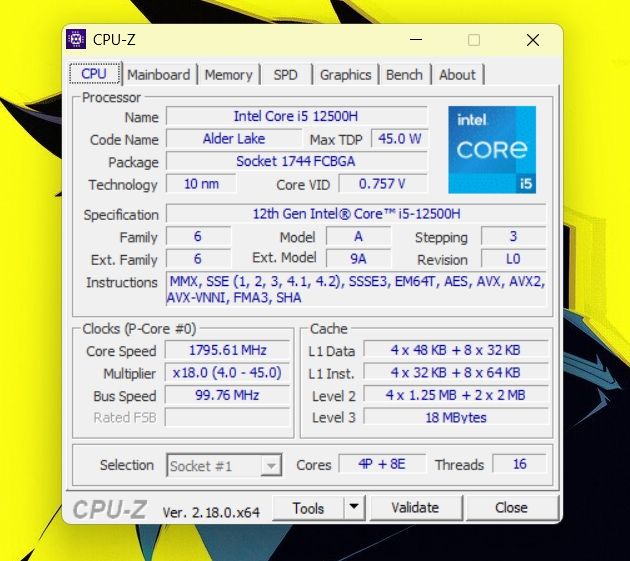
Task: Click the CPU-Z app icon in title bar
Action: pos(76,39)
